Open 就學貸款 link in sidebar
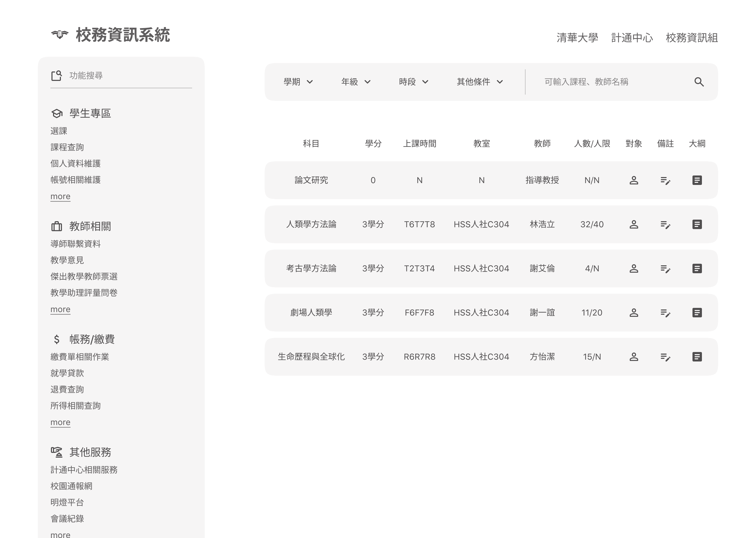 point(67,373)
